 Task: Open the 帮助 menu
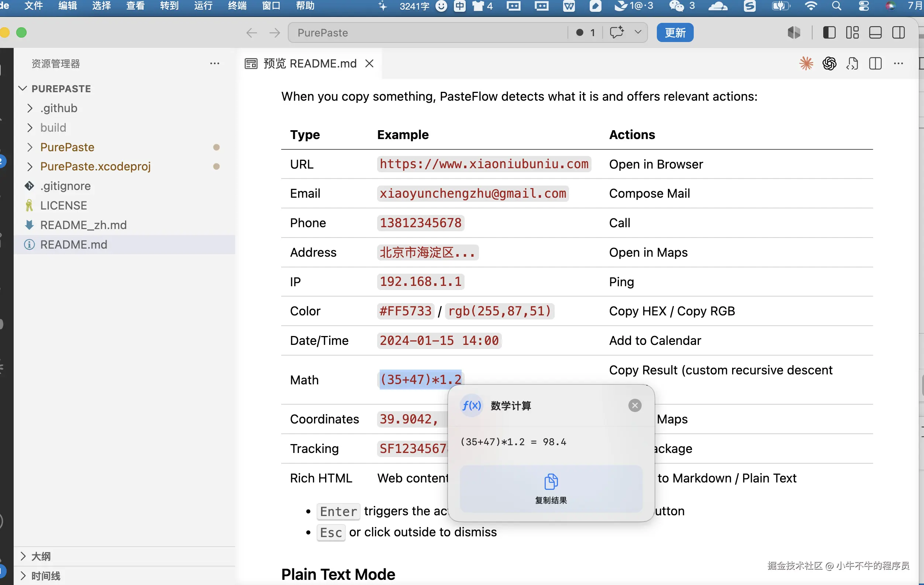pos(305,6)
